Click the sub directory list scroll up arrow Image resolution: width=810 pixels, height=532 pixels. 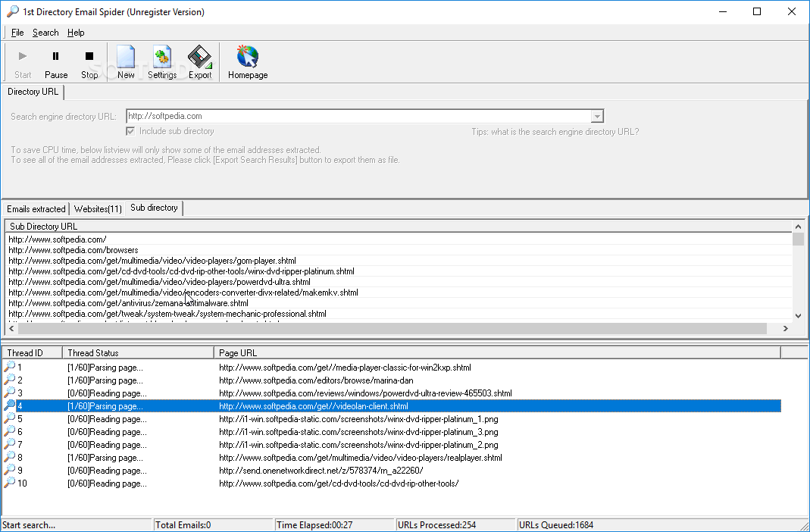tap(798, 227)
